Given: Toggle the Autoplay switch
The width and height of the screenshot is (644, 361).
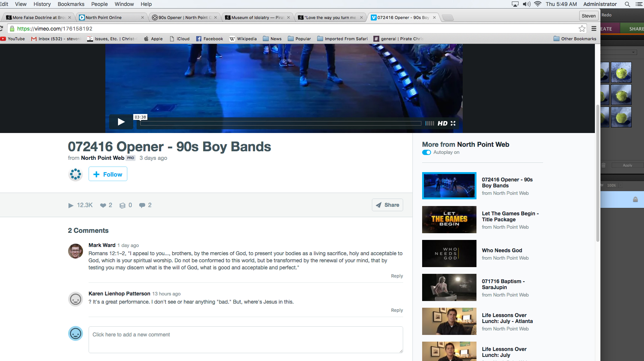Looking at the screenshot, I should pyautogui.click(x=427, y=152).
